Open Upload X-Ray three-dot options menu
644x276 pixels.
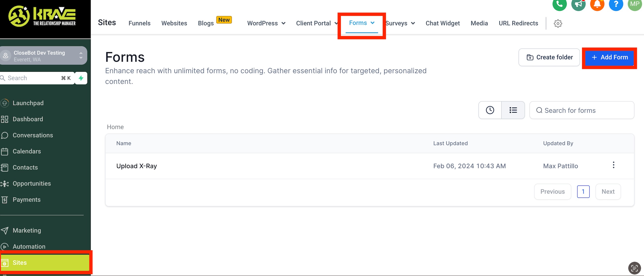[613, 165]
